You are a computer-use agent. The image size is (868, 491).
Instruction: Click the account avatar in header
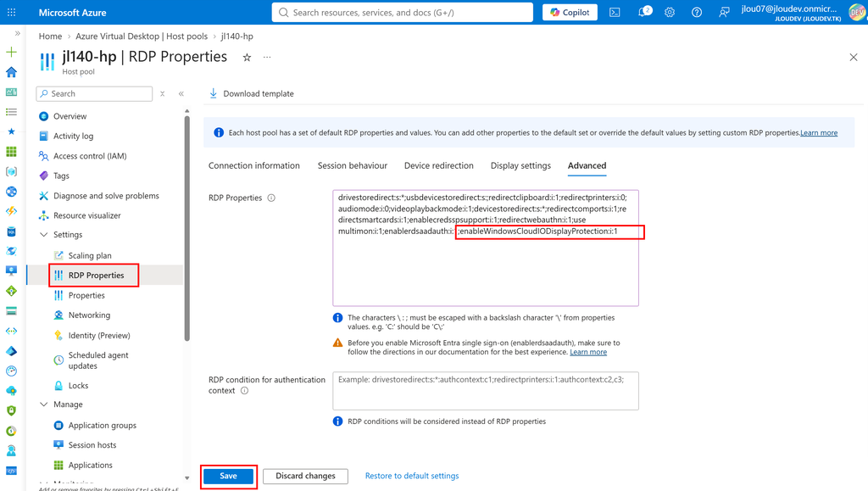pos(857,12)
